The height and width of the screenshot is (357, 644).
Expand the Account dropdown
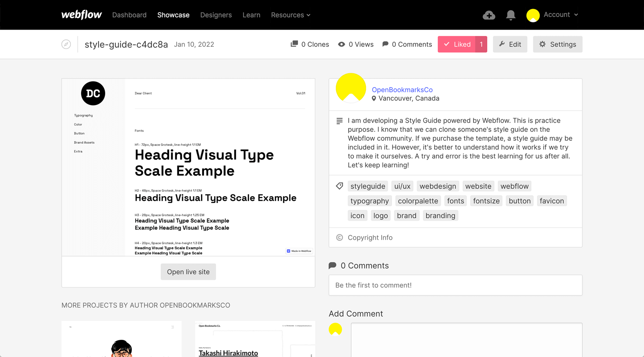[561, 15]
